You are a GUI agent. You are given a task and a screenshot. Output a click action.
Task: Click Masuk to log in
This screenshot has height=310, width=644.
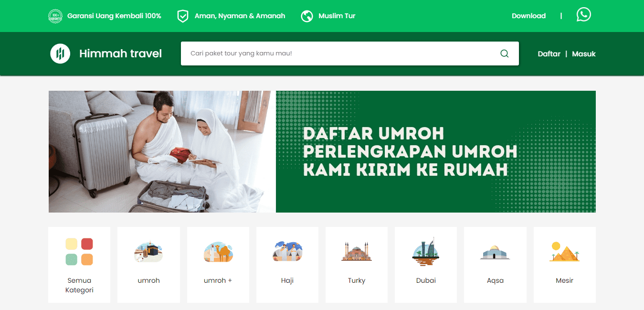(584, 54)
